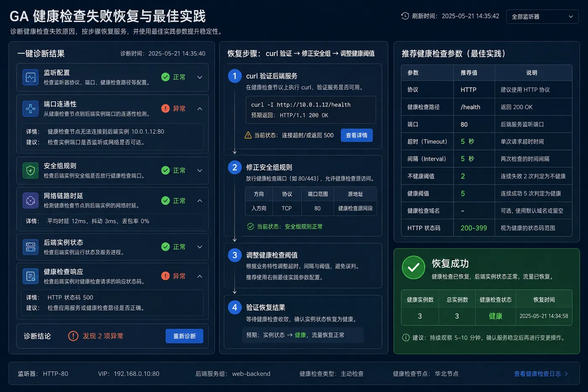Click the refresh clock icon near 刷新时间
588x392 pixels.
405,16
